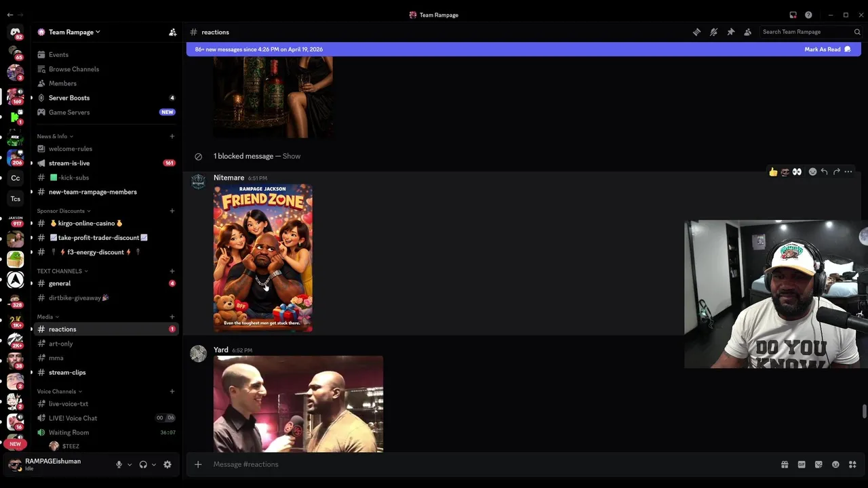Add channel to Media category
This screenshot has height=488, width=868.
pyautogui.click(x=172, y=317)
